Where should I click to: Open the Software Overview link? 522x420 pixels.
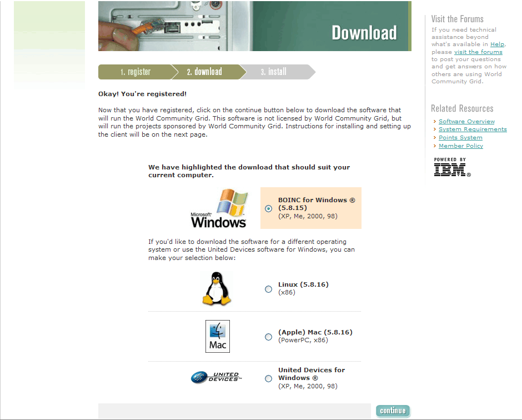pos(466,122)
